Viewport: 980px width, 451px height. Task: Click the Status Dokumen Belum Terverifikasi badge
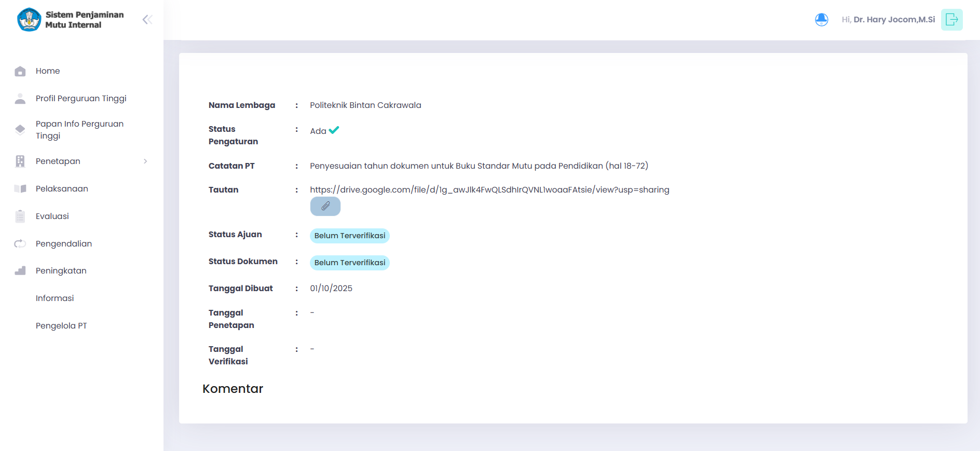[349, 263]
